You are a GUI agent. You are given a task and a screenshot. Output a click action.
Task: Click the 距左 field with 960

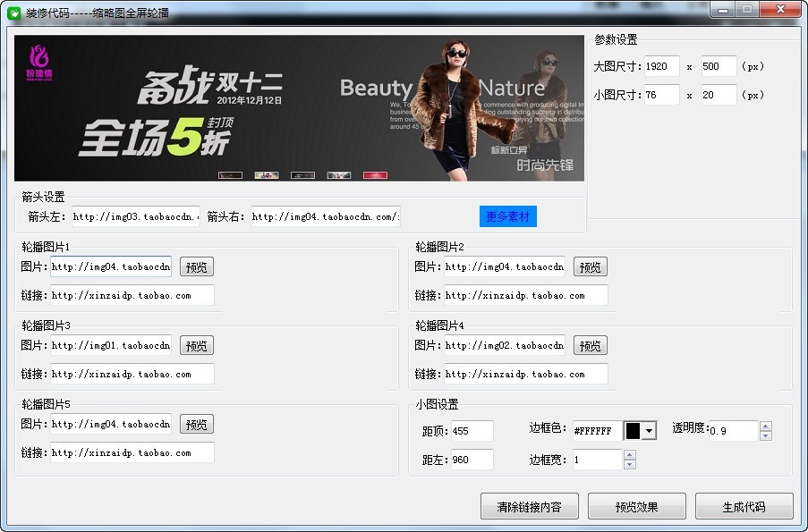point(472,460)
